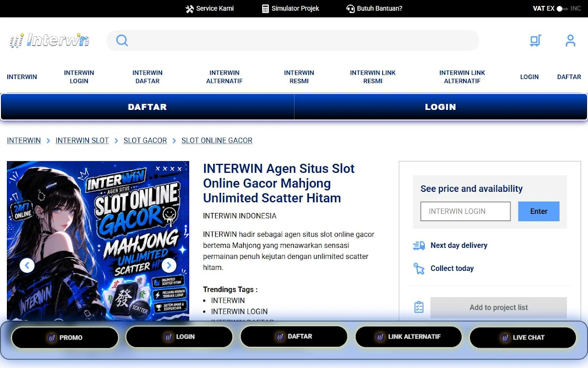This screenshot has width=588, height=368.
Task: Click the Next day delivery truck icon
Action: tap(419, 245)
